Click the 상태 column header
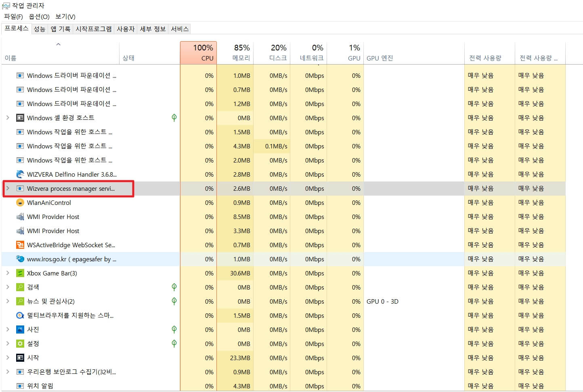The height and width of the screenshot is (392, 583). (149, 53)
